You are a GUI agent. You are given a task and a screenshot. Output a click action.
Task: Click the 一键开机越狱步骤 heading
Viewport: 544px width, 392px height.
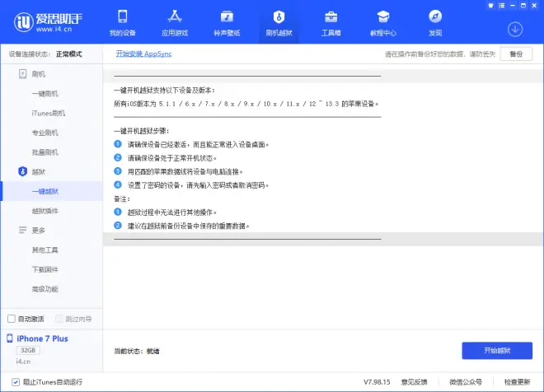[x=142, y=131]
